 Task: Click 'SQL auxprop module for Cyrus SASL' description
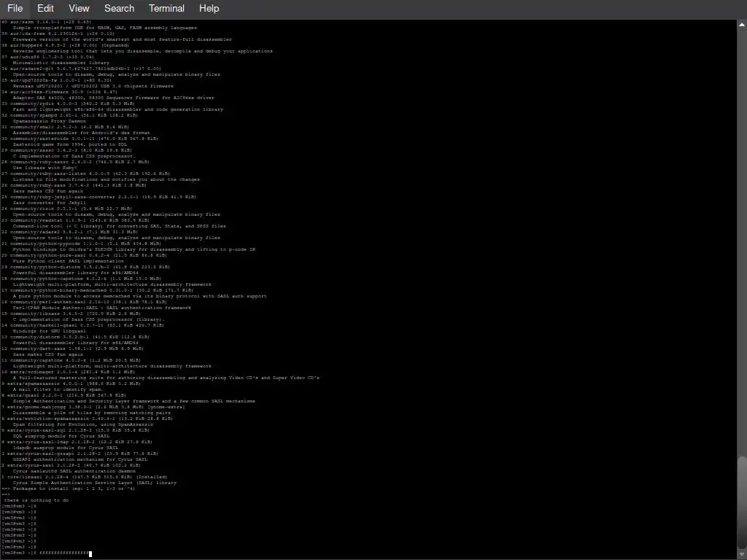(61, 436)
